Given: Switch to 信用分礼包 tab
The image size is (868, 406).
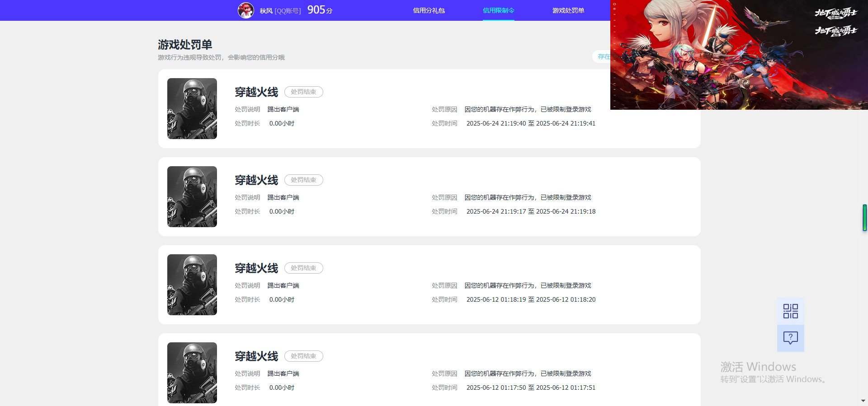Looking at the screenshot, I should click(x=429, y=10).
